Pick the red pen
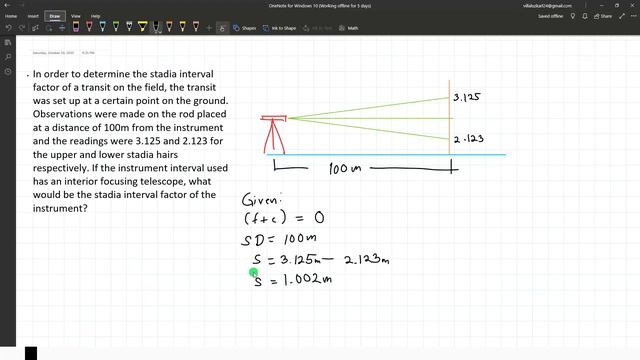Viewport: 640px width, 360px height. pos(89,27)
